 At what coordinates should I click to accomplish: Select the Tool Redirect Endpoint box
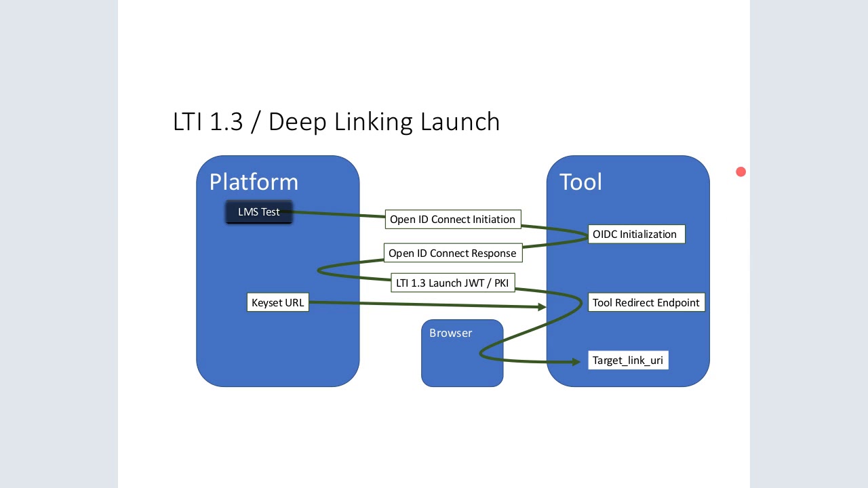(x=646, y=303)
